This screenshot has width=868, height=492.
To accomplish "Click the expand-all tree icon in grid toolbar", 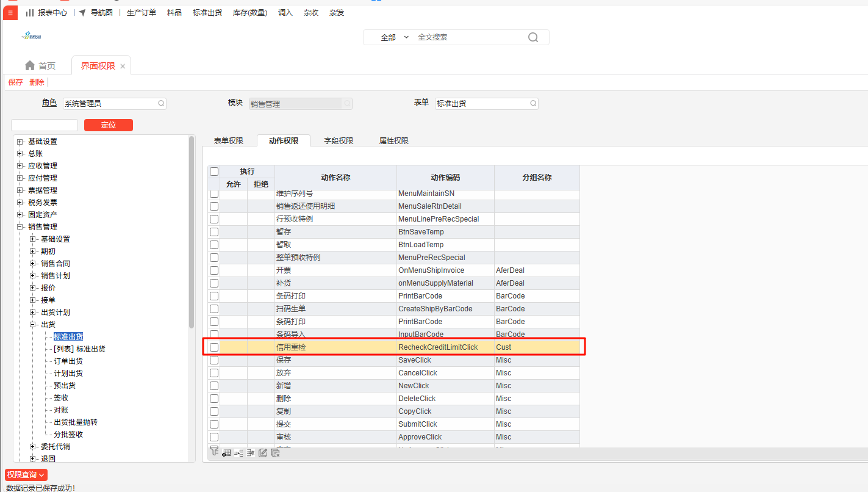I will click(x=239, y=453).
